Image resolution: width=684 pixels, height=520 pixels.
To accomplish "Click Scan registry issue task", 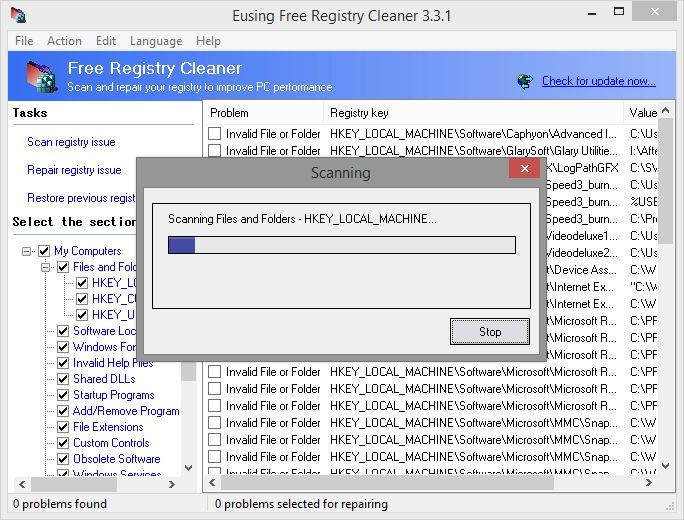I will click(71, 142).
